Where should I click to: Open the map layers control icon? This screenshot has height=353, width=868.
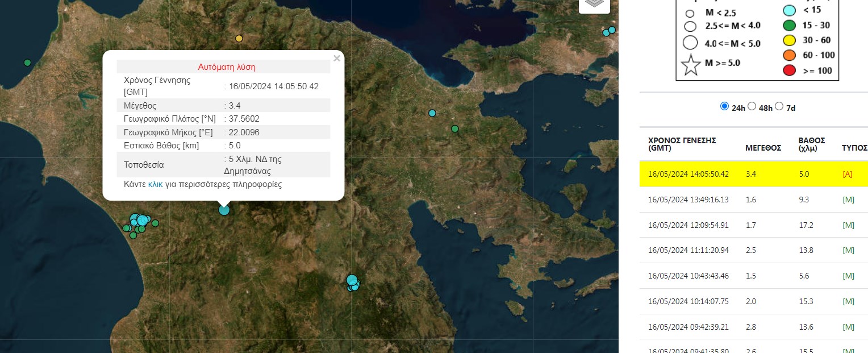594,3
